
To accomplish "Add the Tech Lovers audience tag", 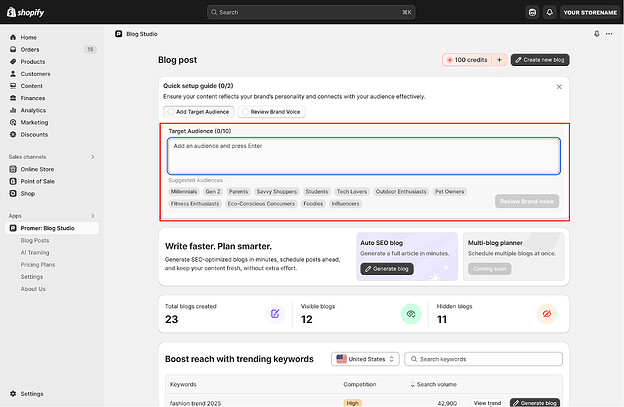I will point(352,192).
